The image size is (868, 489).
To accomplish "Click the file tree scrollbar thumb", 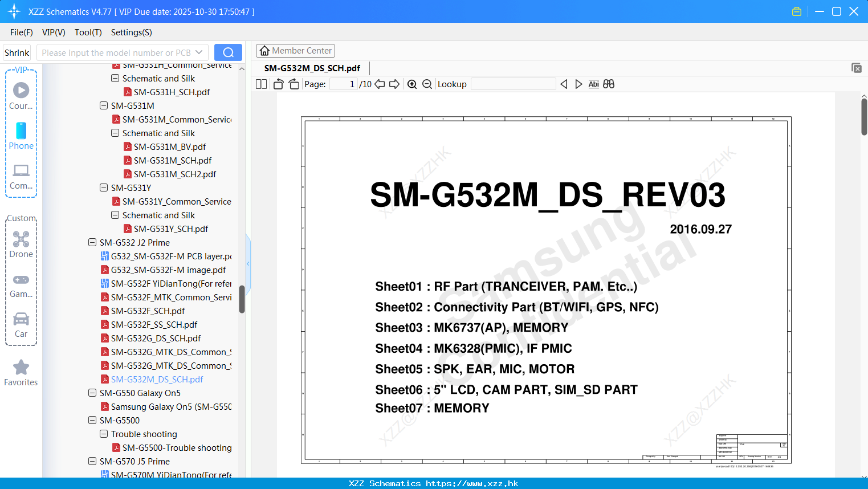I will 242,299.
